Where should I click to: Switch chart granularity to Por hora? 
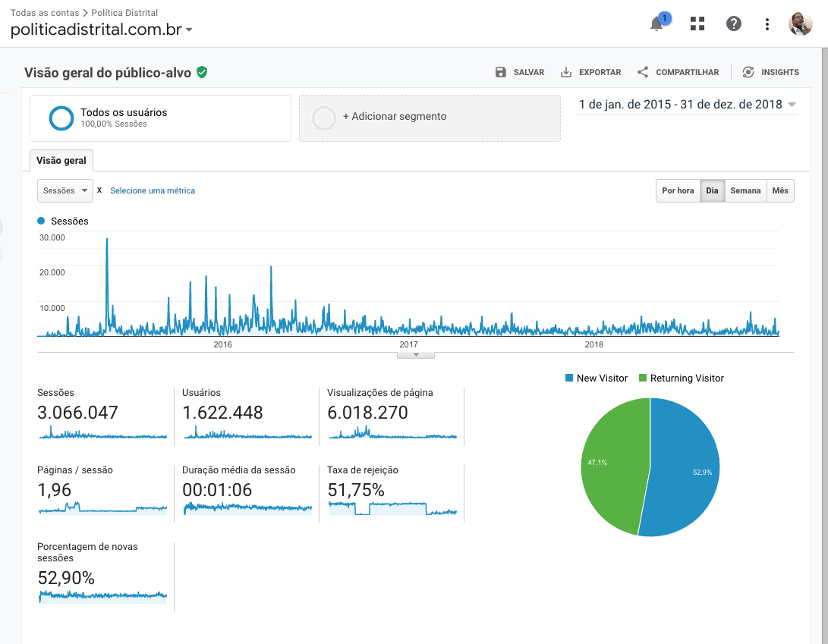(x=678, y=191)
